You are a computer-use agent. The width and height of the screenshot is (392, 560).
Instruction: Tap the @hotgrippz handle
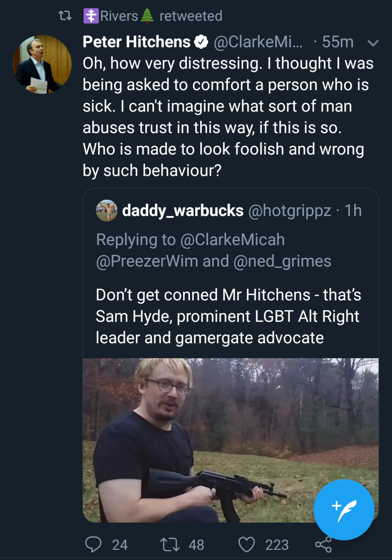[290, 211]
